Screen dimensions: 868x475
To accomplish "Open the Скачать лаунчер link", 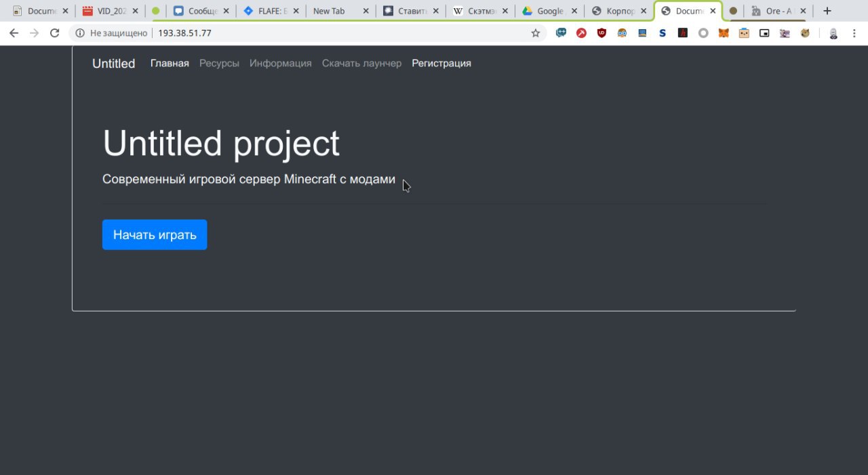I will click(x=361, y=63).
